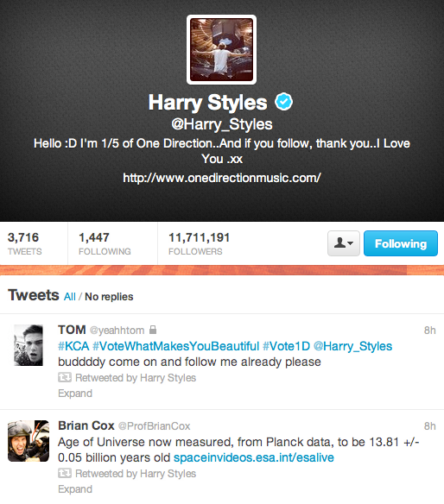Expand Brian Cox's retweeted tweet
444x504 pixels.
[75, 488]
